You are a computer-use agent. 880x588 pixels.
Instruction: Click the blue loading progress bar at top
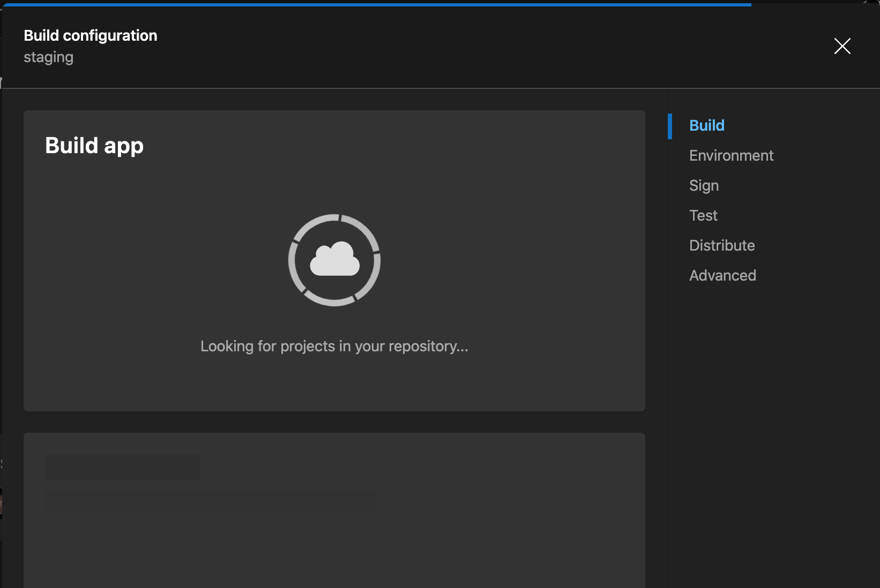[377, 4]
